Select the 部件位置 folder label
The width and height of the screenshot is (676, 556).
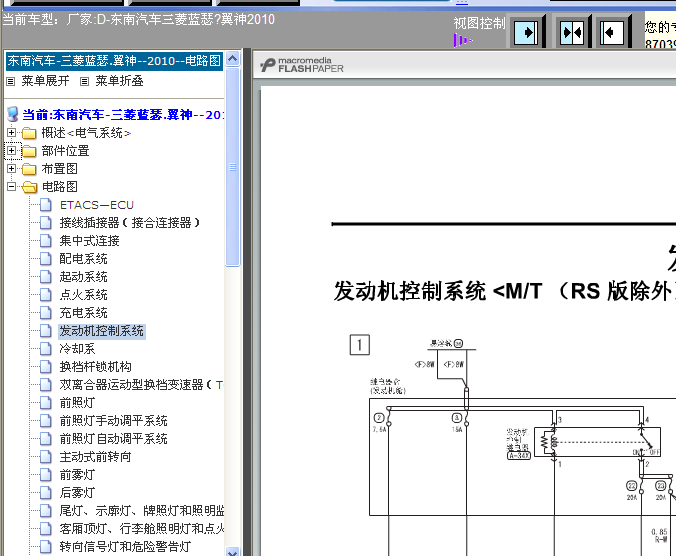[66, 151]
